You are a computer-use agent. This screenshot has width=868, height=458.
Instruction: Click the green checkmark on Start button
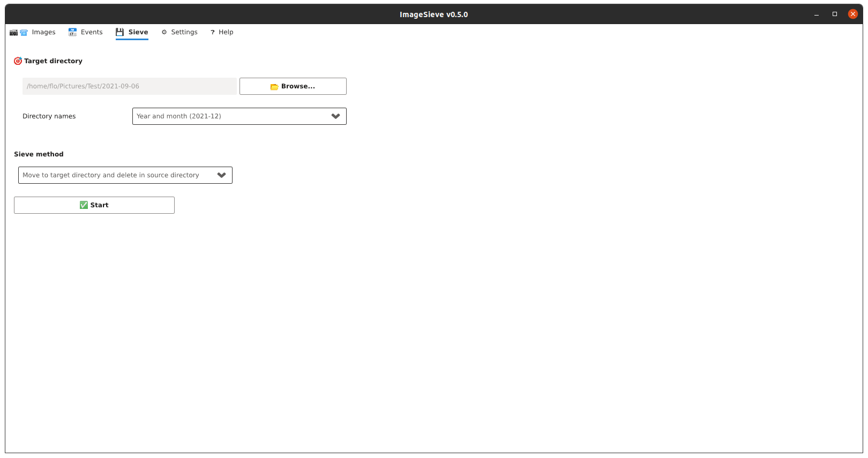coord(84,205)
